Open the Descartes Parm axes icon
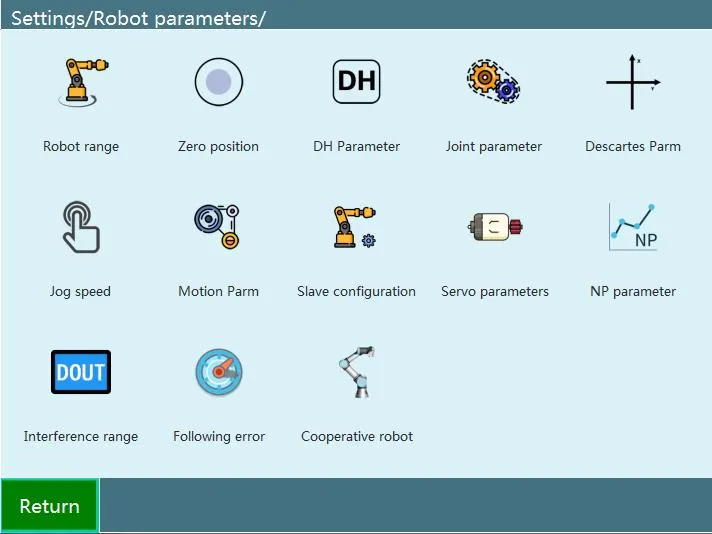Viewport: 712px width, 534px height. pyautogui.click(x=633, y=82)
